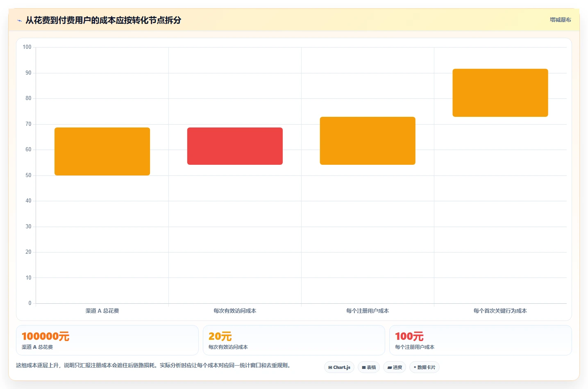Click y-axis tick label 100
This screenshot has width=588, height=389.
coord(27,47)
